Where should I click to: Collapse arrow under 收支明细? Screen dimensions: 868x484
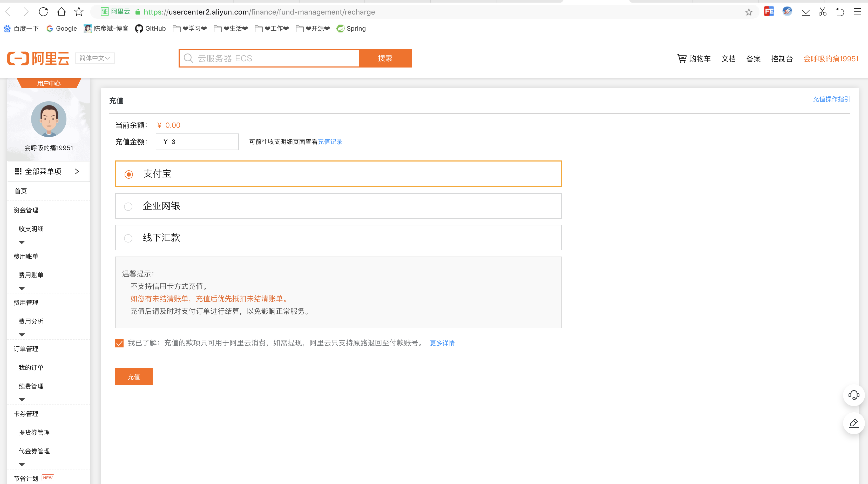point(22,242)
